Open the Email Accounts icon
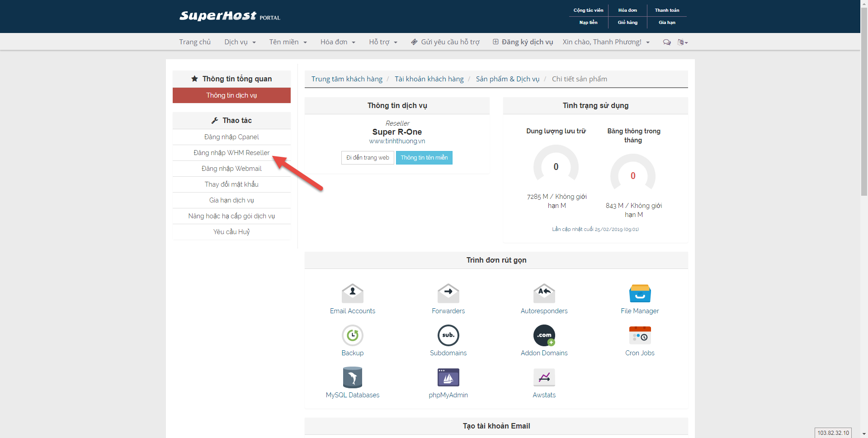Image resolution: width=868 pixels, height=438 pixels. [x=352, y=293]
